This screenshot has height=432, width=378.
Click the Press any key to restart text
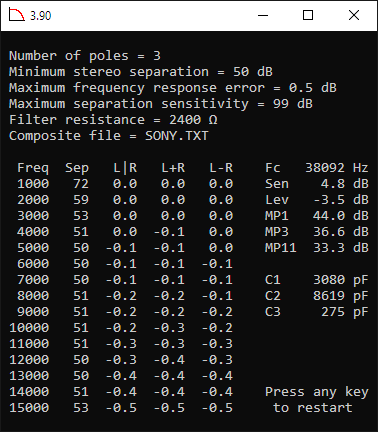(317, 400)
